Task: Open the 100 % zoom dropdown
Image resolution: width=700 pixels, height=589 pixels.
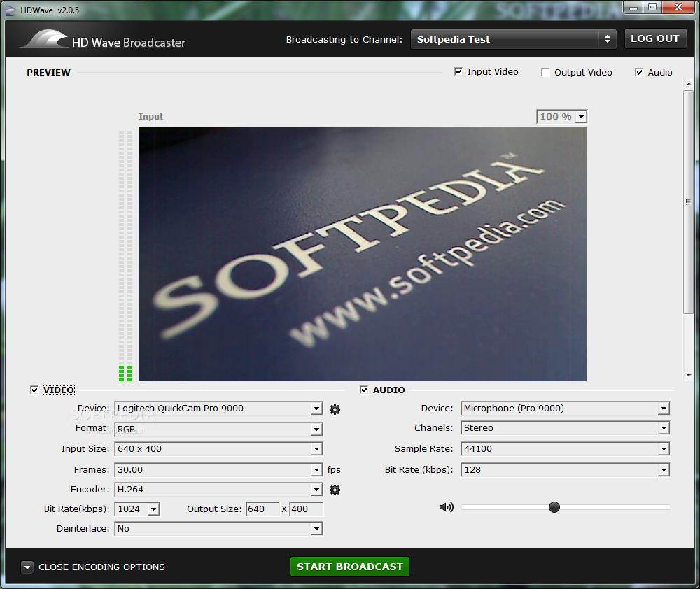Action: coord(561,116)
